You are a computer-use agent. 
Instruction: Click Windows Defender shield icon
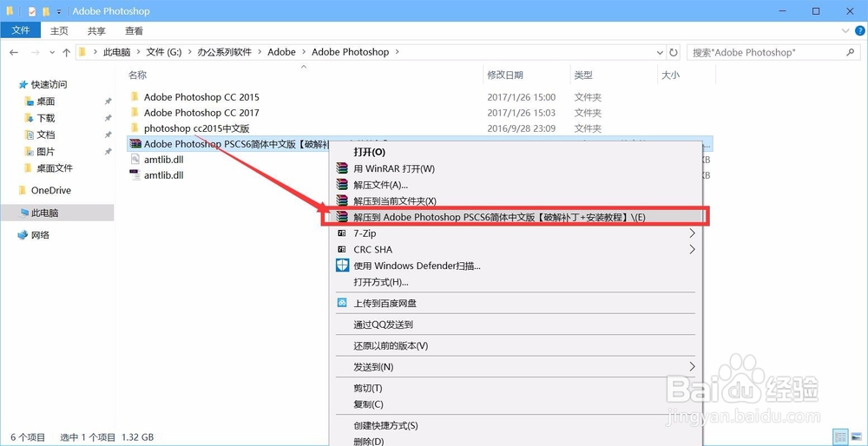[343, 266]
